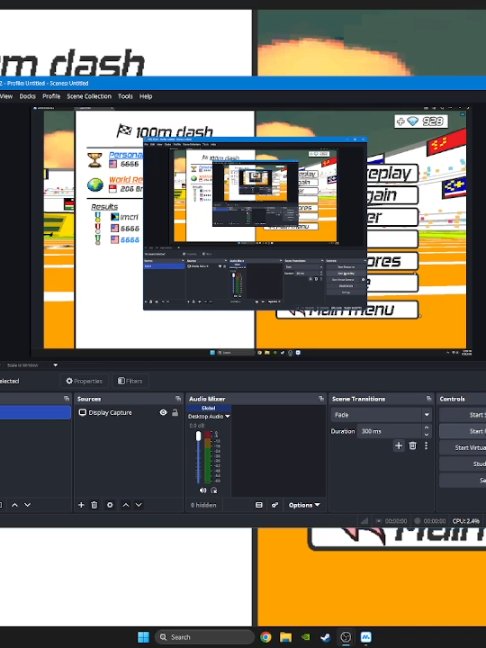The width and height of the screenshot is (486, 648).
Task: Open the Scene Collection menu
Action: click(89, 96)
